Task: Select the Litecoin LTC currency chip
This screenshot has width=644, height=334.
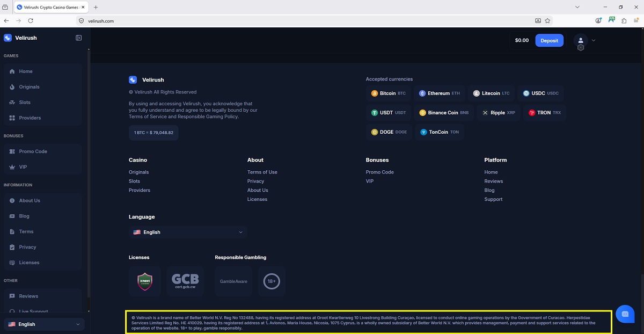Action: coord(492,93)
